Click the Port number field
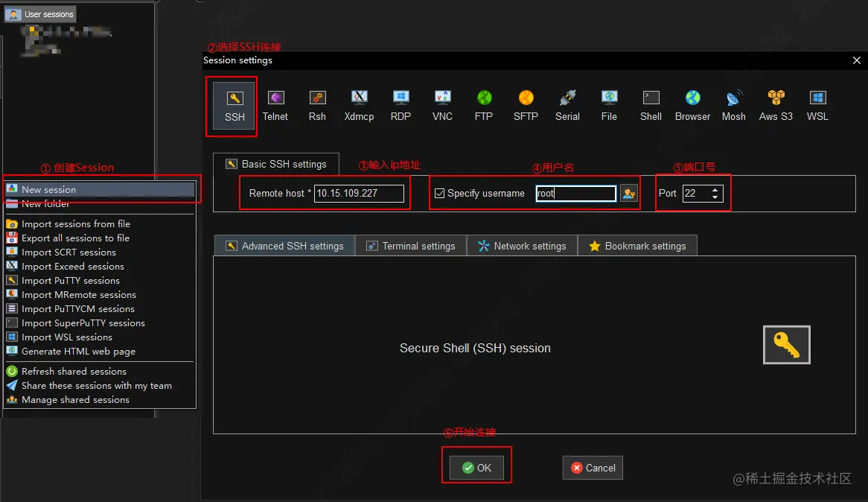This screenshot has height=502, width=868. (696, 194)
